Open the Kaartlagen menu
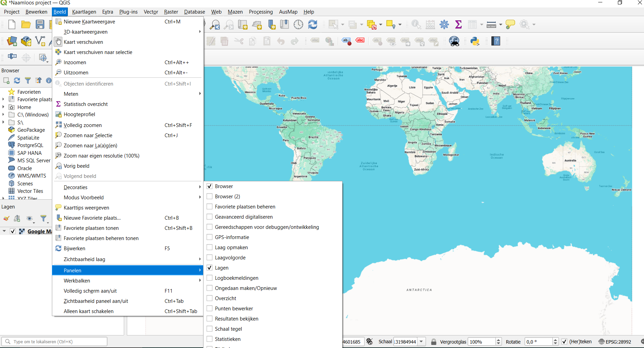Image resolution: width=644 pixels, height=348 pixels. (84, 12)
